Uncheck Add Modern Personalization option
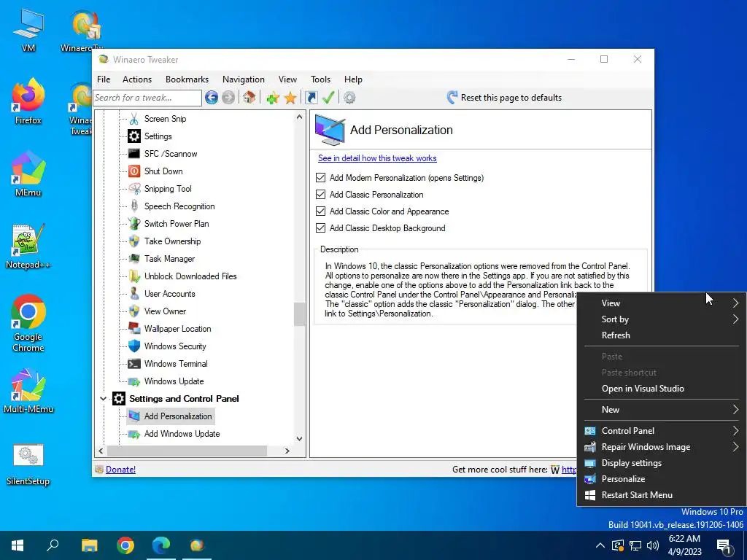Image resolution: width=747 pixels, height=560 pixels. [x=321, y=178]
